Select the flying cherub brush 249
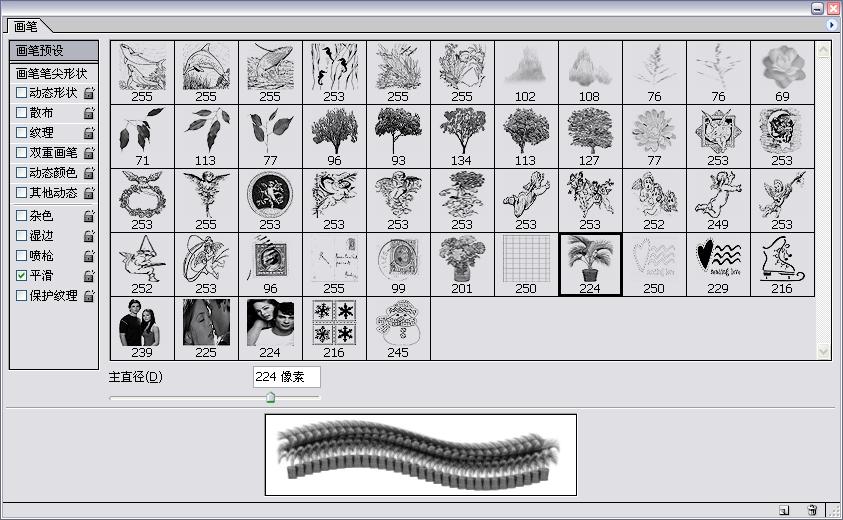 coord(718,201)
